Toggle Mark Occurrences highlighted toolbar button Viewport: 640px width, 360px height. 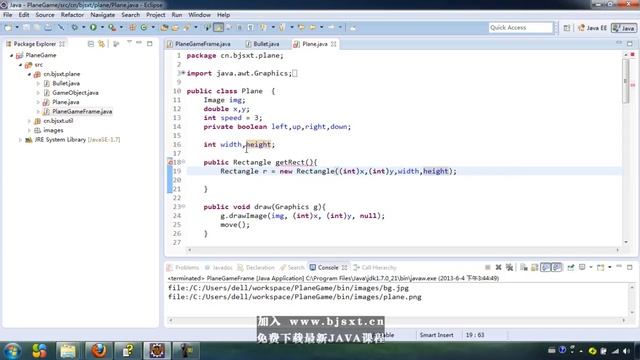[218, 27]
